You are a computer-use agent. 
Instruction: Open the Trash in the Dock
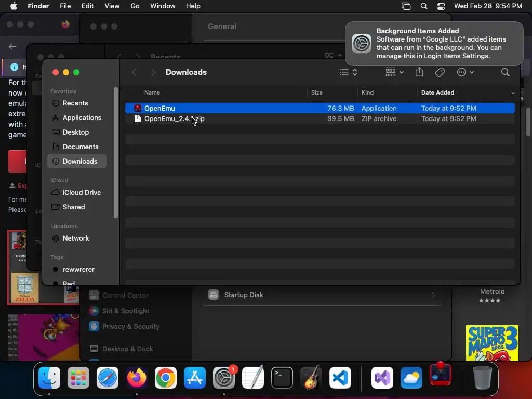coord(483,378)
